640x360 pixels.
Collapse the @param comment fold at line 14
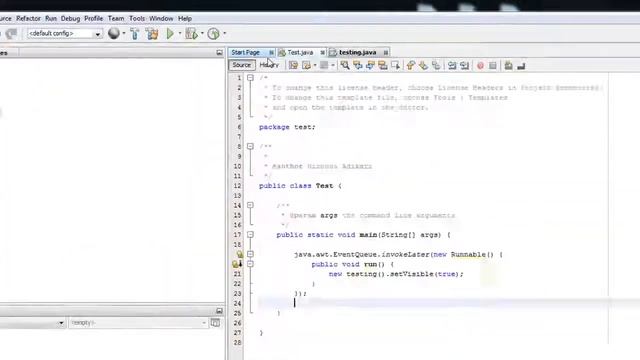[x=250, y=205]
